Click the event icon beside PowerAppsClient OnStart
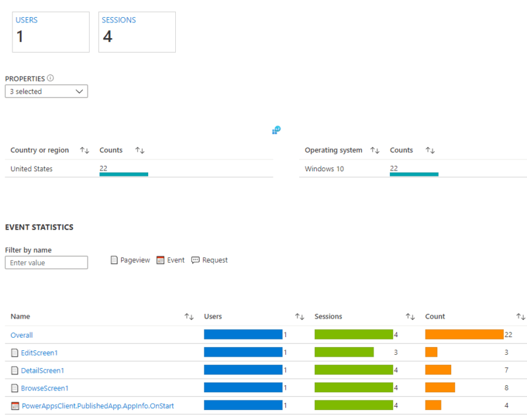Screen dimensions: 527x420 pos(15,406)
